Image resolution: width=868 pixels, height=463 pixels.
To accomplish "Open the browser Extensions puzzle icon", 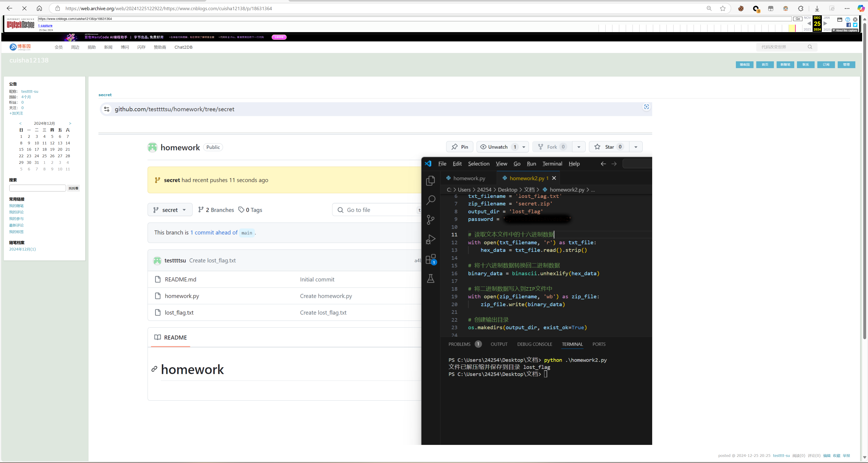I will click(801, 8).
